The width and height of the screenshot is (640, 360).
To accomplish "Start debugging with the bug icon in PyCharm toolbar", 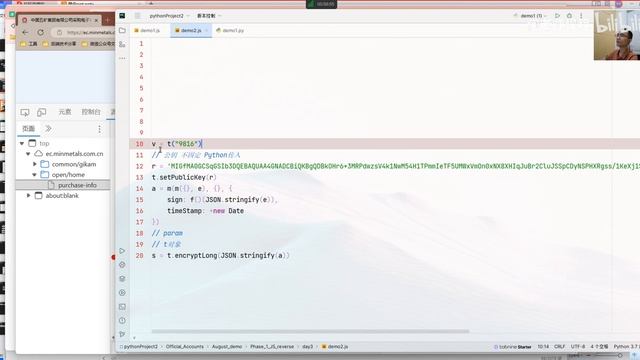I will click(569, 16).
